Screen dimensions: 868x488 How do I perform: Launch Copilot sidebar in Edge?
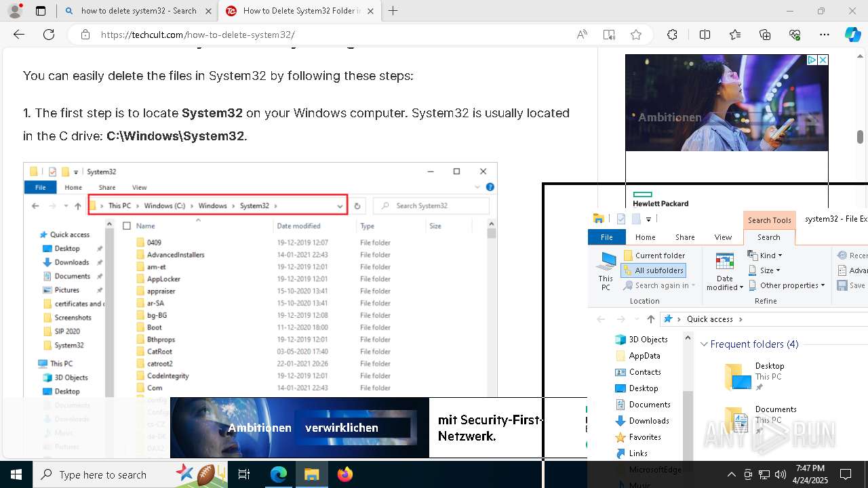(853, 35)
